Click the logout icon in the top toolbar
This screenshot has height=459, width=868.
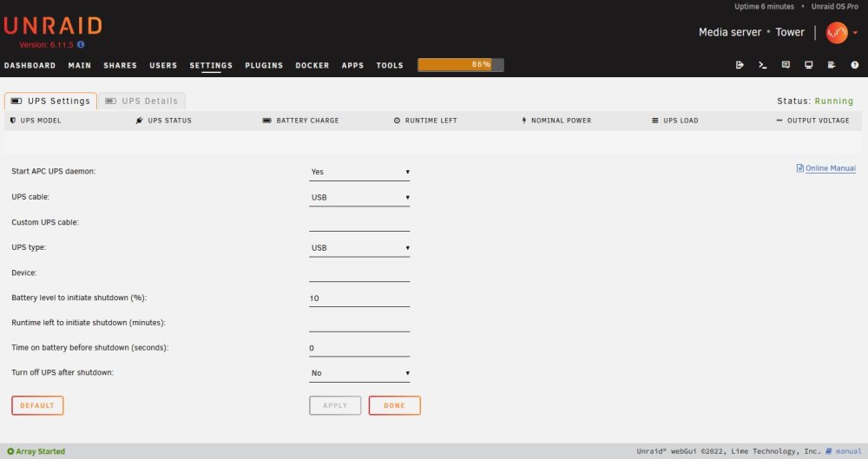[740, 65]
